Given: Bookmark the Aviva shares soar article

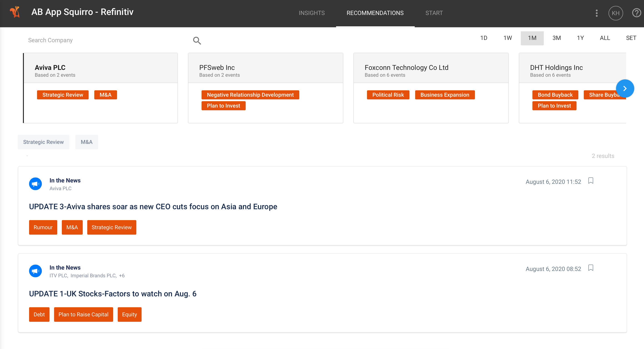Looking at the screenshot, I should 591,180.
